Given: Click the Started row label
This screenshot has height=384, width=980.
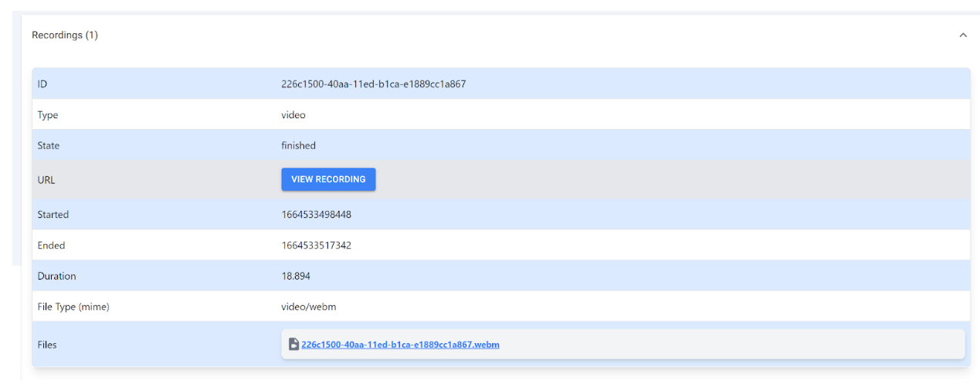Looking at the screenshot, I should click(53, 215).
